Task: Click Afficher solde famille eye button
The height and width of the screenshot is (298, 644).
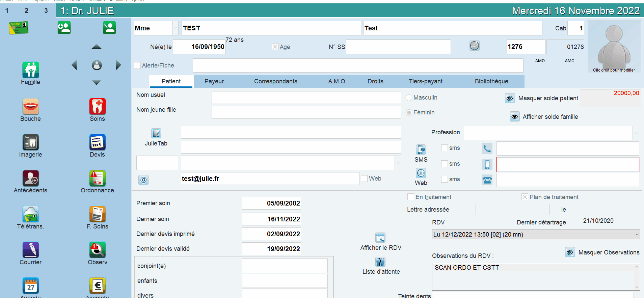Action: [514, 116]
